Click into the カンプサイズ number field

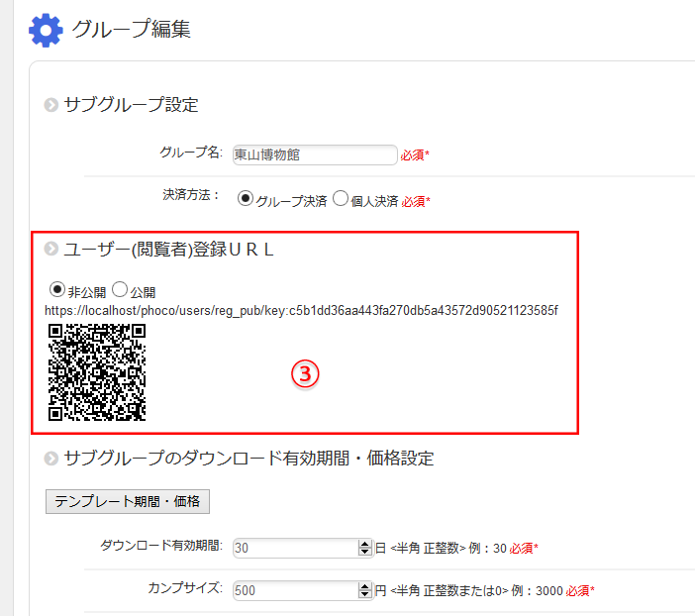coord(294,590)
